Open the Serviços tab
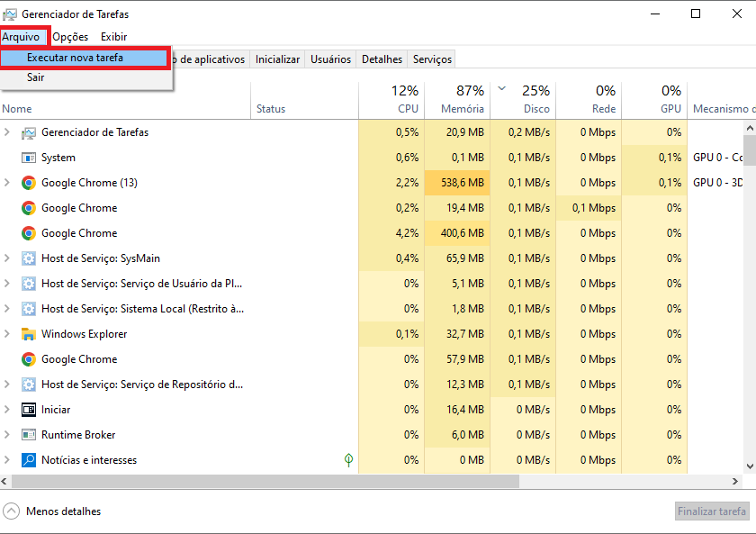 click(x=433, y=59)
